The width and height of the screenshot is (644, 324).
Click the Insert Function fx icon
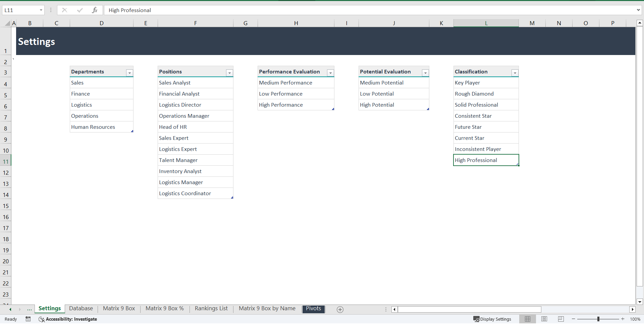click(95, 10)
